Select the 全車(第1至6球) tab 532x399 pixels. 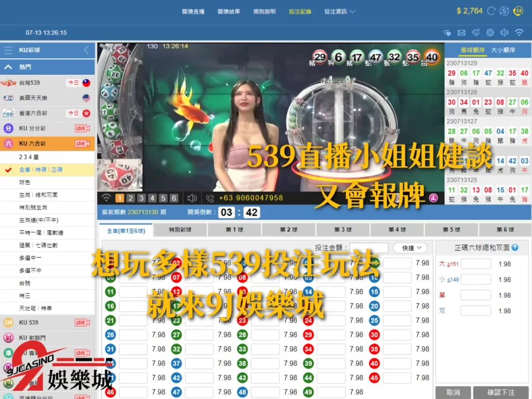[126, 231]
